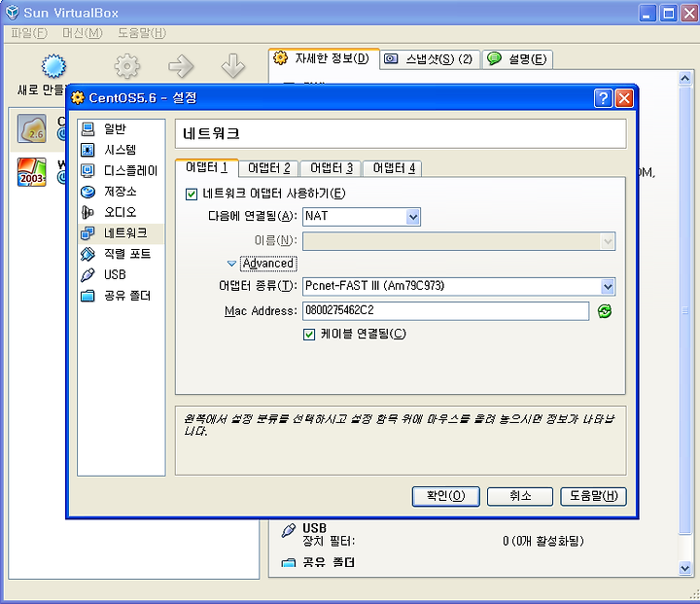Click USB section icon in details pane
The height and width of the screenshot is (604, 700).
tap(289, 530)
